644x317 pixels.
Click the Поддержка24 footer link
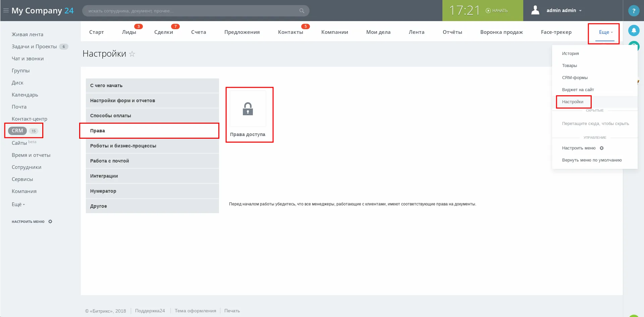click(150, 311)
